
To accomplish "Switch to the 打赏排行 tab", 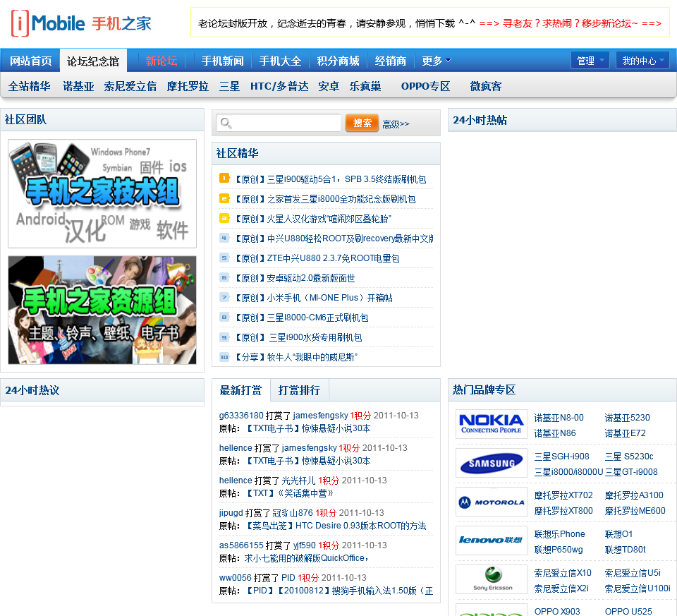I will pyautogui.click(x=299, y=390).
